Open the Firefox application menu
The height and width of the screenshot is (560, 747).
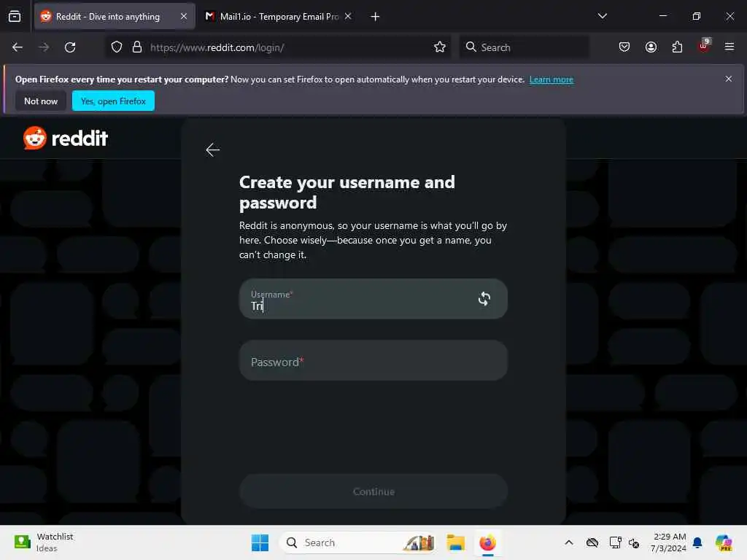click(729, 47)
